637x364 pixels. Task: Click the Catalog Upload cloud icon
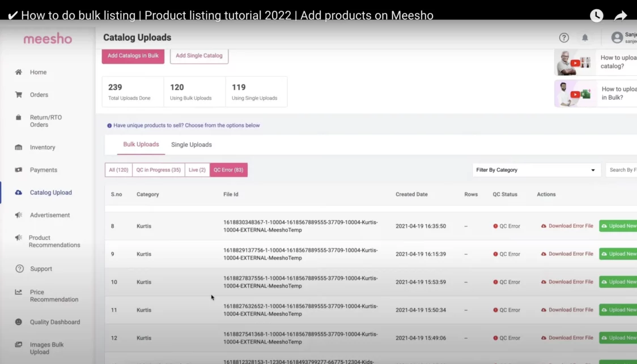[x=19, y=192]
